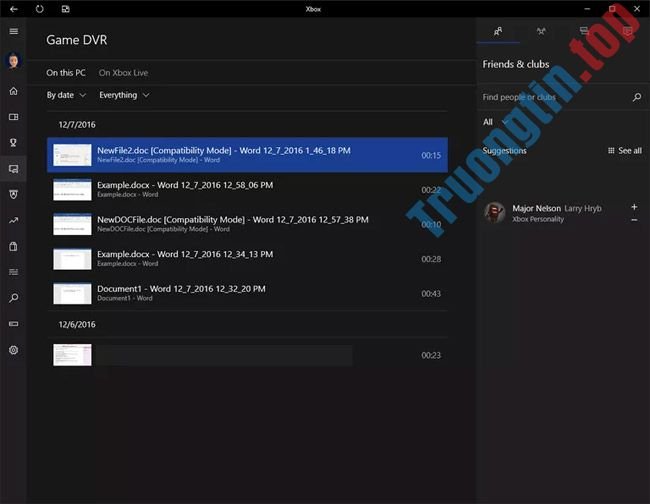Screen dimensions: 650x504
Task: Switch to Activity alerts tab icon
Action: point(627,31)
